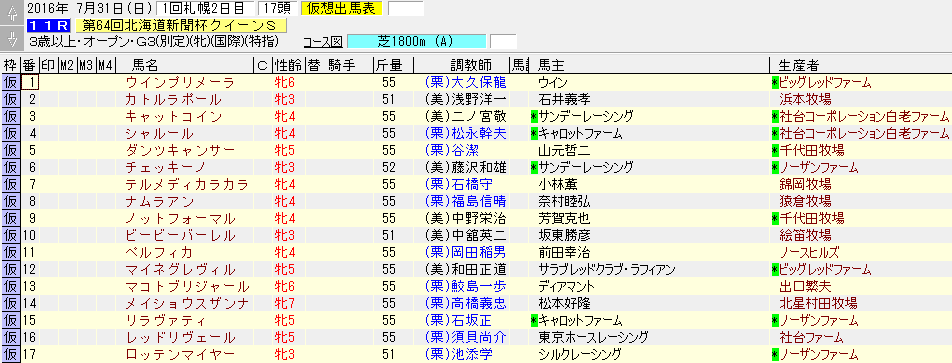Click the race title 第64回北海道新聞杯クイーンS
This screenshot has height=363, width=952.
(181, 25)
